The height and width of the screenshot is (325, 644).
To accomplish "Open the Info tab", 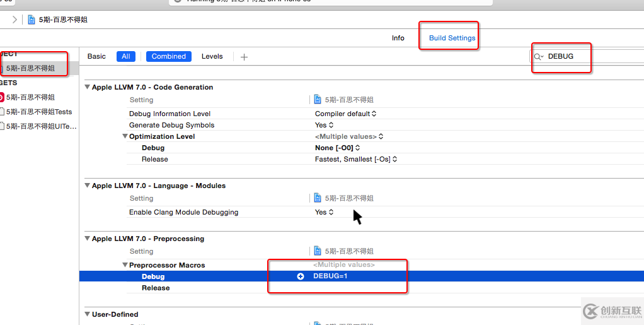I will pos(398,38).
